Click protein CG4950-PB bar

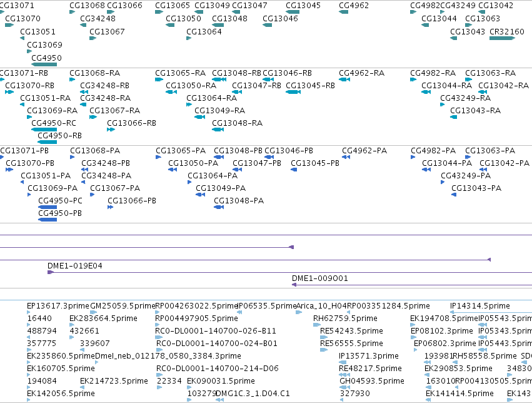[x=48, y=220]
